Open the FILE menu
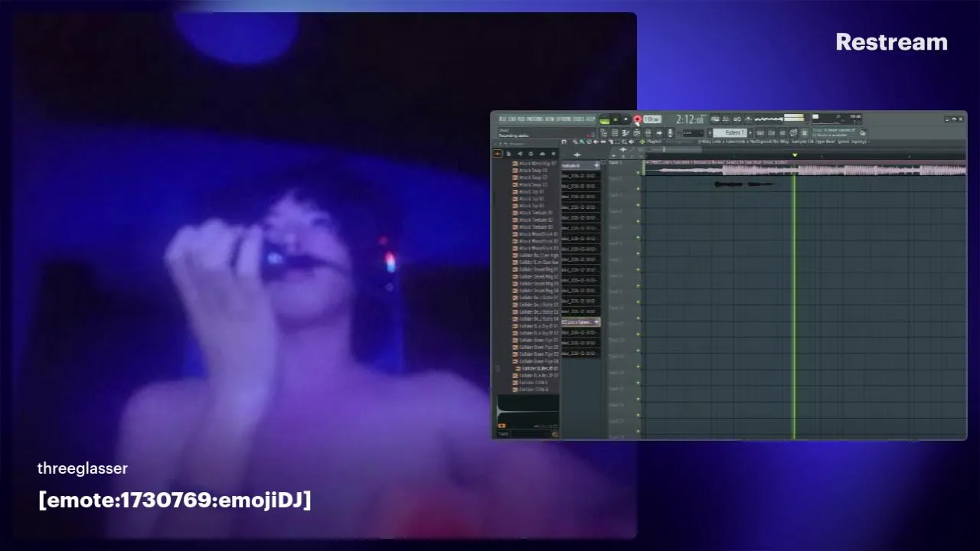The width and height of the screenshot is (980, 551). click(x=502, y=119)
